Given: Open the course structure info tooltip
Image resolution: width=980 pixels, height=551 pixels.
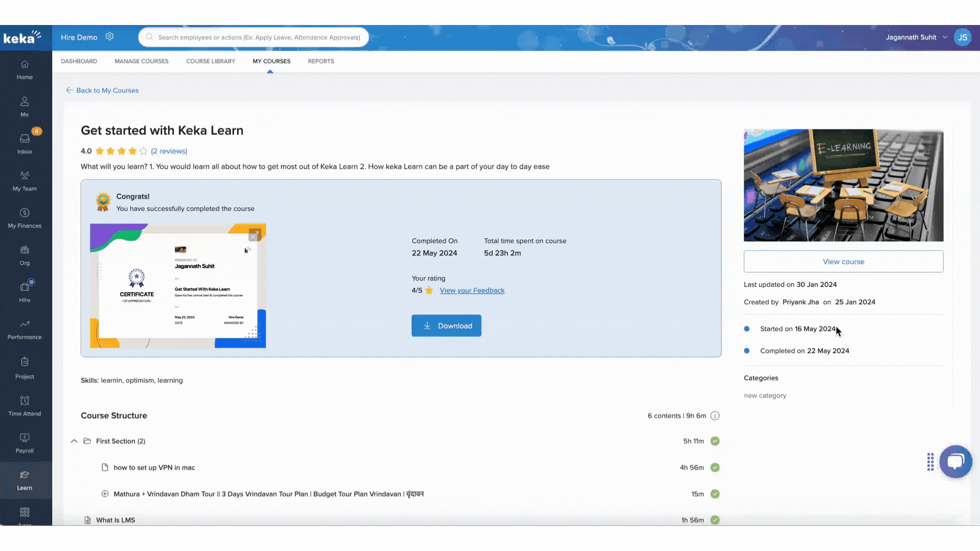Looking at the screenshot, I should click(716, 416).
